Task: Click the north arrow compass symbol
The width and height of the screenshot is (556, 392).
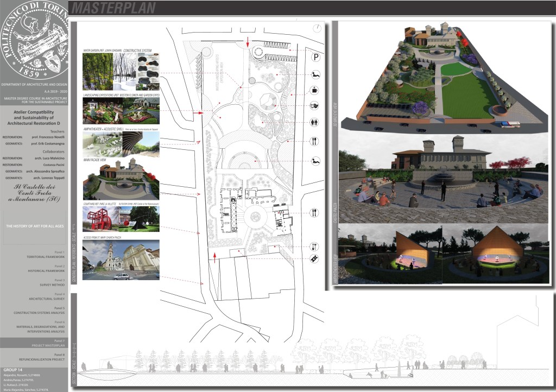Action: [x=317, y=29]
